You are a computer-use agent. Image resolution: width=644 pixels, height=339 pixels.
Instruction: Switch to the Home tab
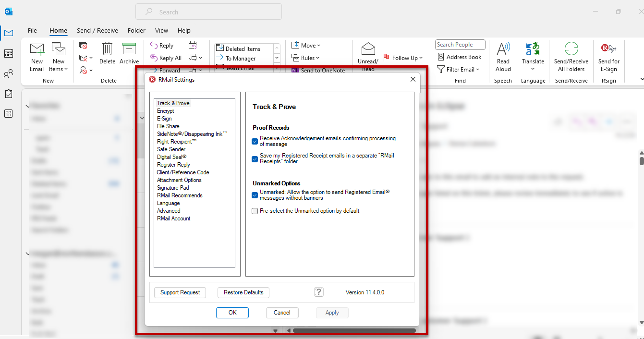(58, 30)
